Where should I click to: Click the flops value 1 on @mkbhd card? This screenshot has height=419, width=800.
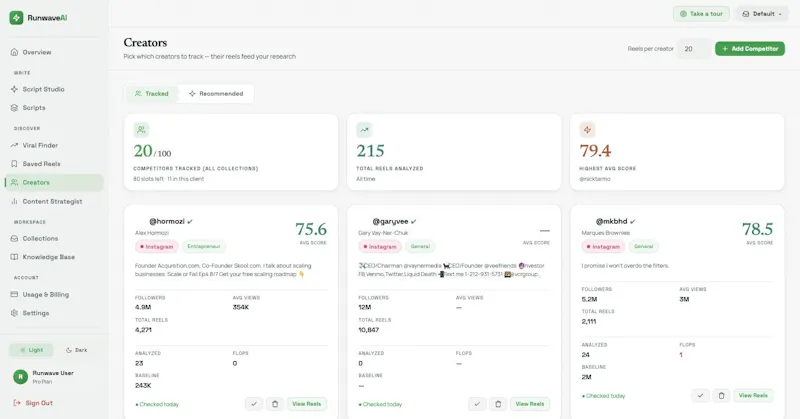(x=681, y=355)
